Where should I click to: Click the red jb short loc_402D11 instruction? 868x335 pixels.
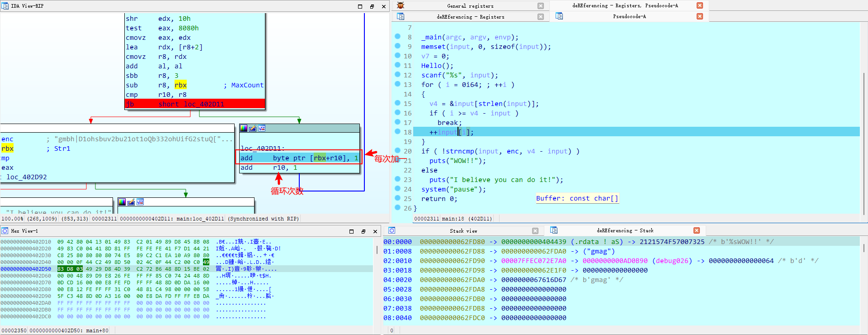195,104
